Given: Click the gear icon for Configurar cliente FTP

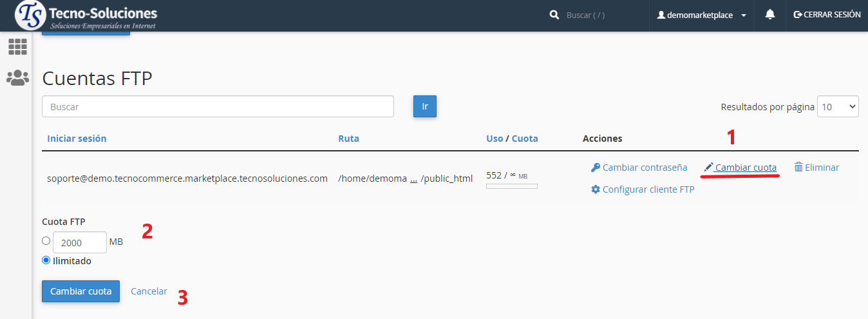Looking at the screenshot, I should click(x=595, y=189).
